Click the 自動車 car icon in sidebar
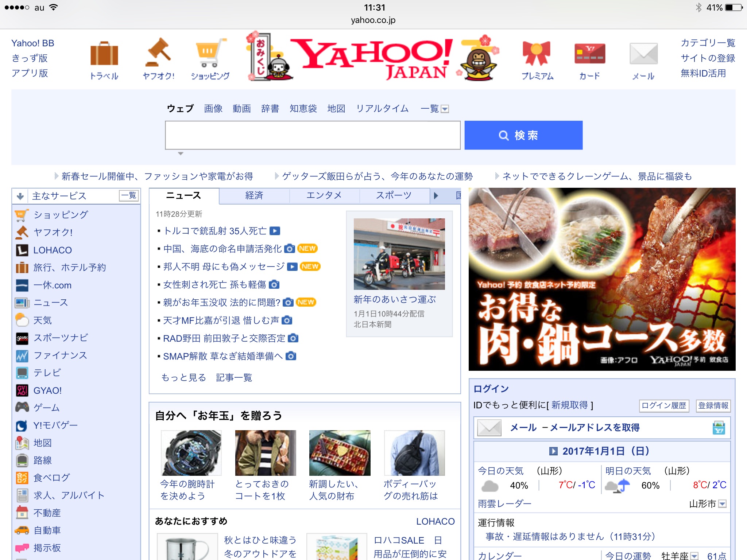This screenshot has height=560, width=747. (x=22, y=530)
